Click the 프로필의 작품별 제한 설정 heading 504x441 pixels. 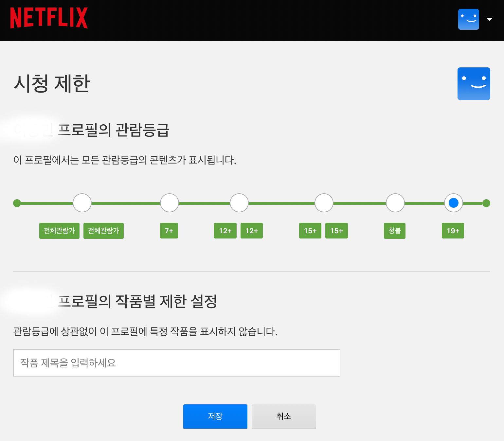coord(137,301)
